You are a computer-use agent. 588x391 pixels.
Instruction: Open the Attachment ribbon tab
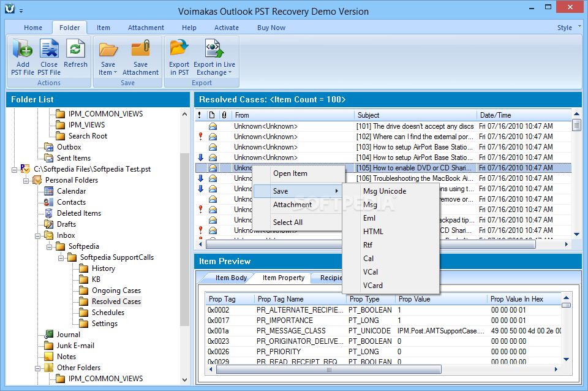pos(146,28)
